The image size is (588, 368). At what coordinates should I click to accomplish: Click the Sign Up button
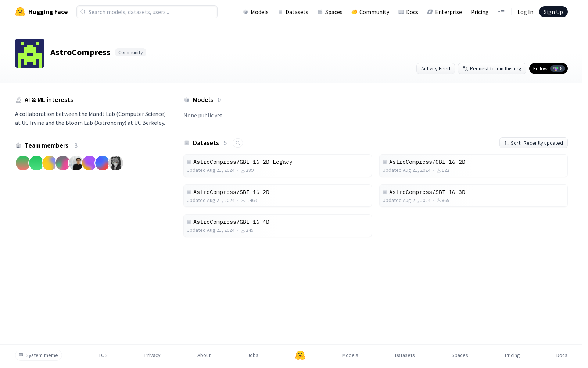[553, 12]
